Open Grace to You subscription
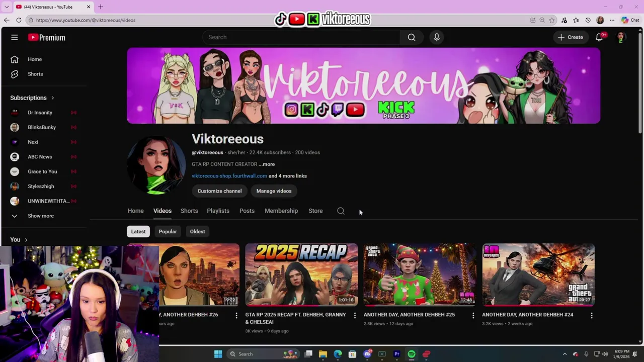644x362 pixels. (42, 171)
